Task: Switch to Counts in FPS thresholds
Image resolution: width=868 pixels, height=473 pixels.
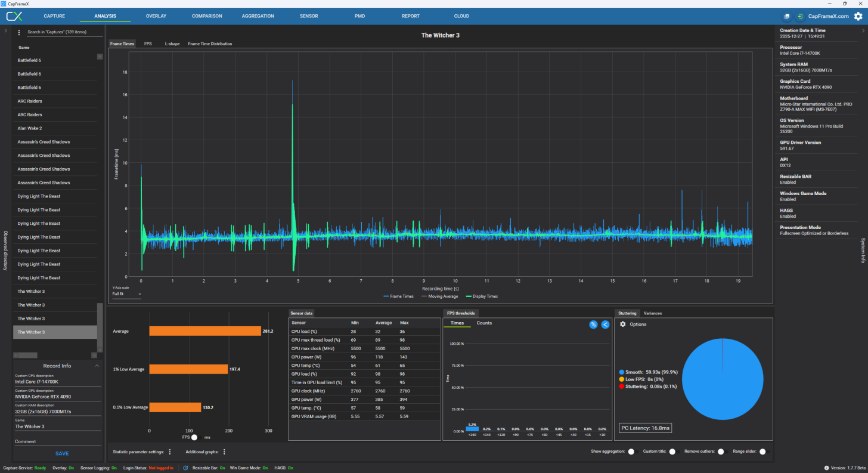Action: click(484, 323)
